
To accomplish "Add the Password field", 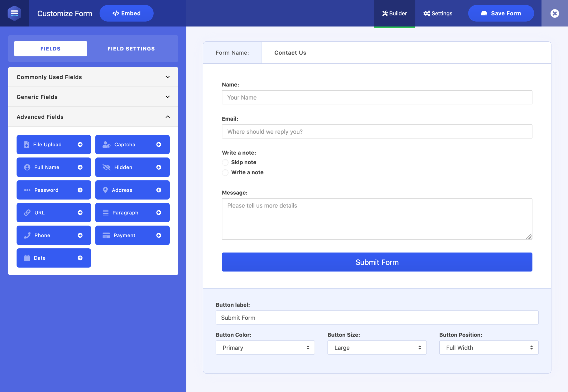I will pyautogui.click(x=54, y=190).
